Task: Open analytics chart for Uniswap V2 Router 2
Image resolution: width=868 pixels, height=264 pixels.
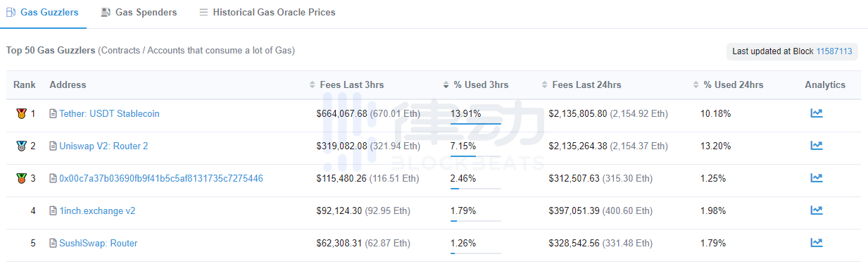Action: (816, 146)
